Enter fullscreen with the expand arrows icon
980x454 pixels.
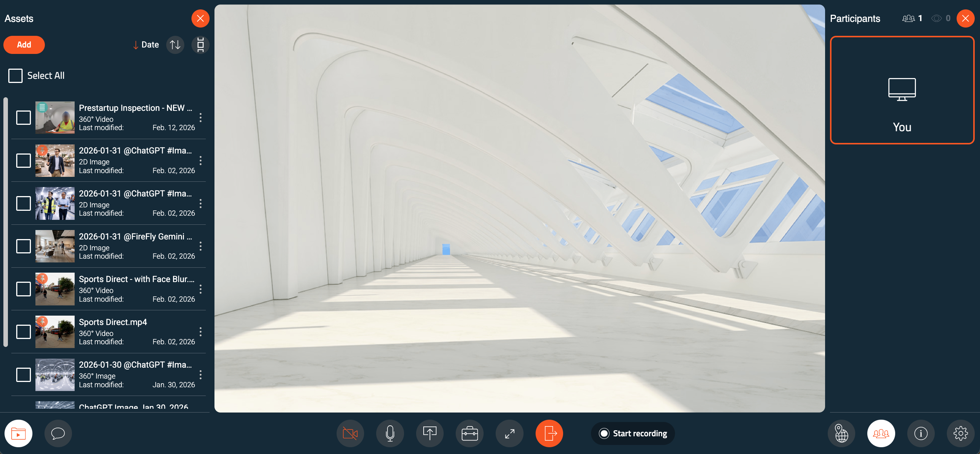[509, 433]
